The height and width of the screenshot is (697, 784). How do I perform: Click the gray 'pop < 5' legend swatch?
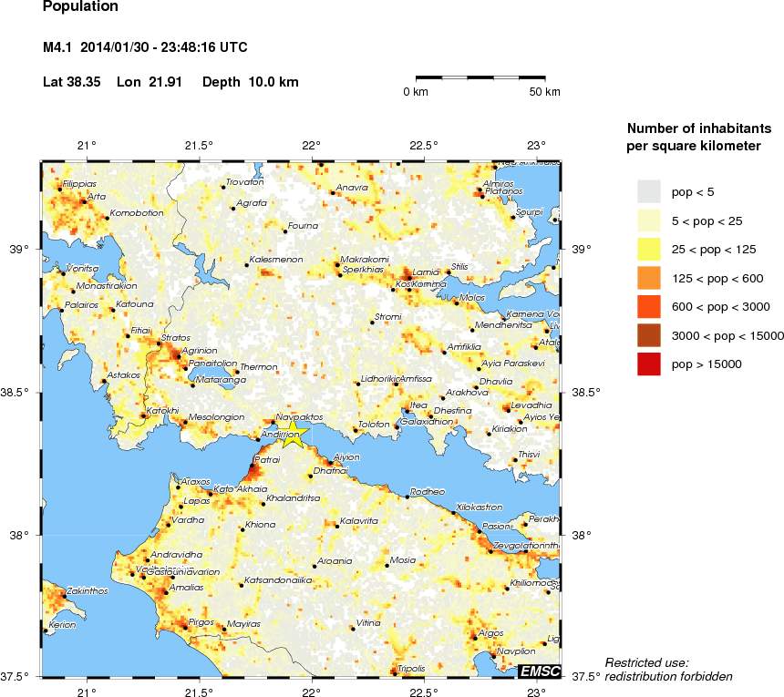point(648,191)
